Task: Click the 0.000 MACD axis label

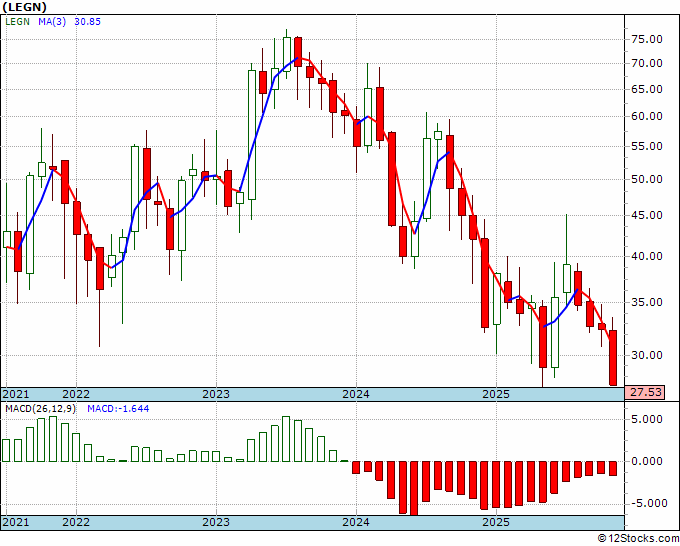Action: [647, 461]
